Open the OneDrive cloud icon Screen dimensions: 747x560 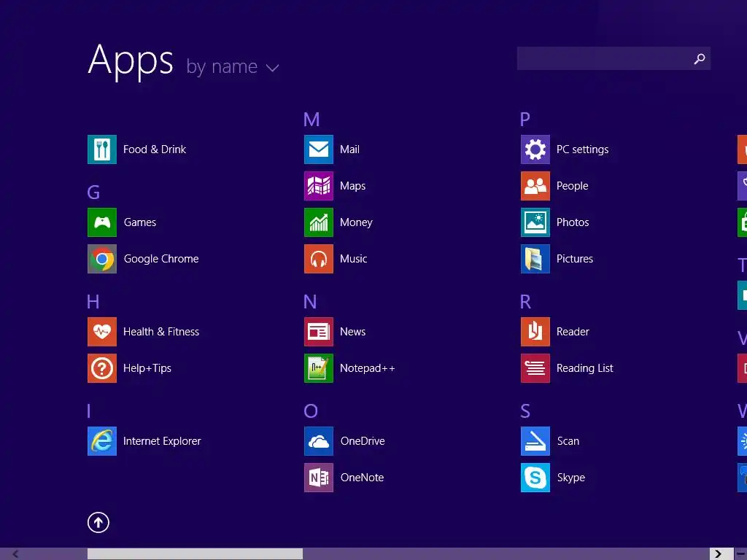(x=319, y=441)
